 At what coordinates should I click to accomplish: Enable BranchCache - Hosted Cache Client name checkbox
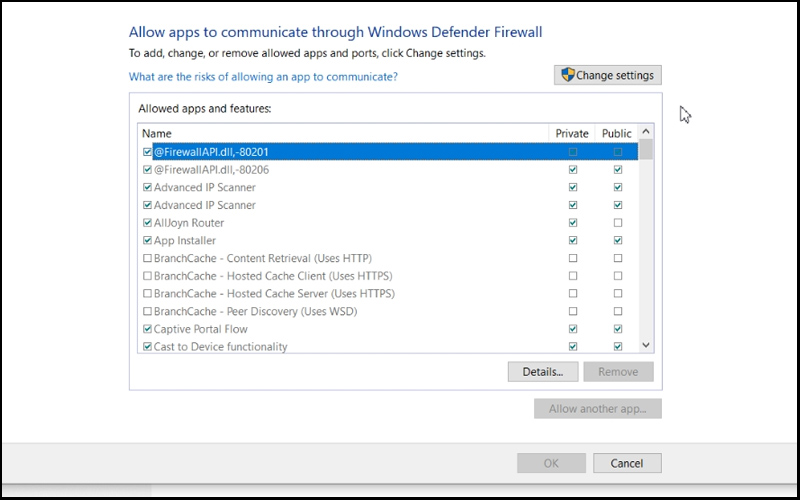(x=147, y=276)
